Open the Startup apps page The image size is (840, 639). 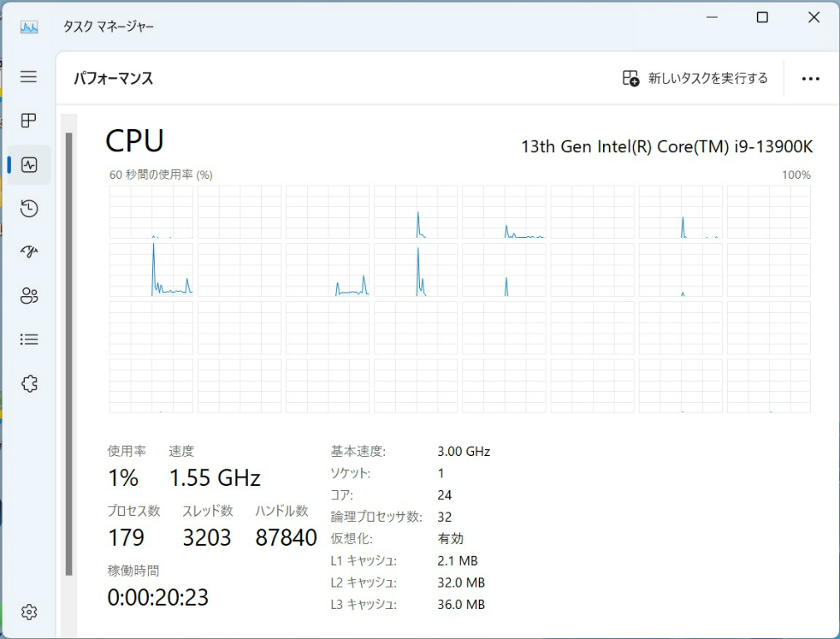pos(29,252)
